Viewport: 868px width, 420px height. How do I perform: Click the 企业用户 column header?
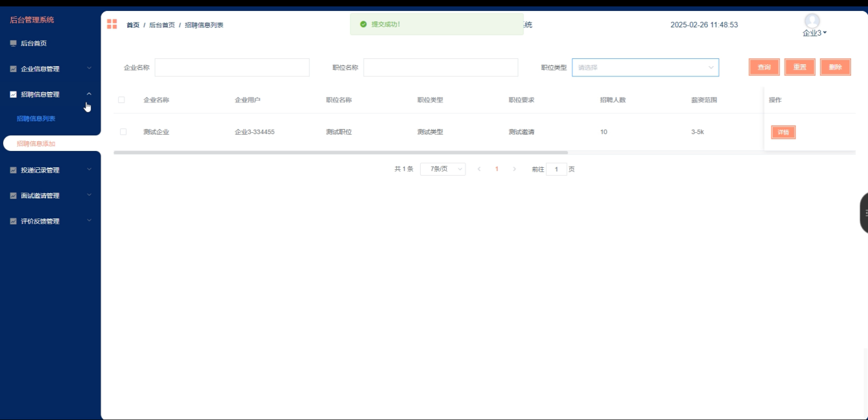coord(248,100)
